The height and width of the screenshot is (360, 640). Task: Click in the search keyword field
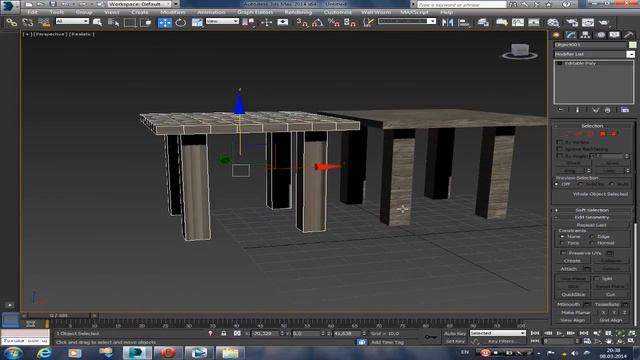[x=461, y=4]
